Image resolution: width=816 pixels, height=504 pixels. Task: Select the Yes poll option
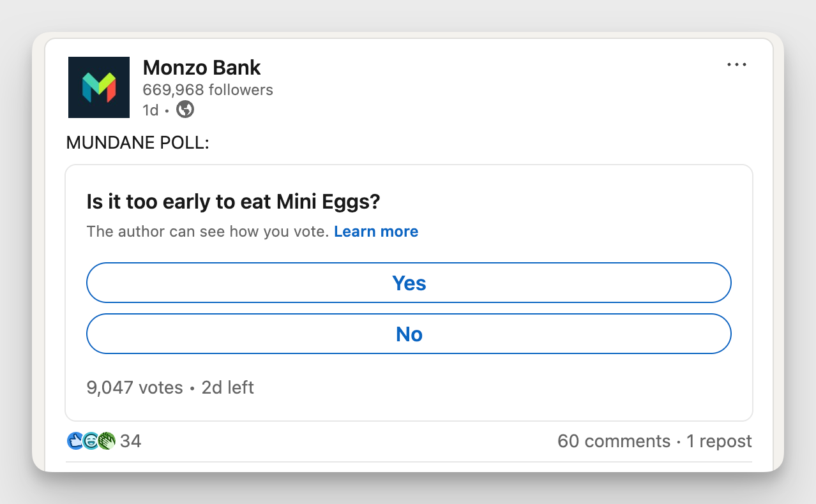point(409,283)
